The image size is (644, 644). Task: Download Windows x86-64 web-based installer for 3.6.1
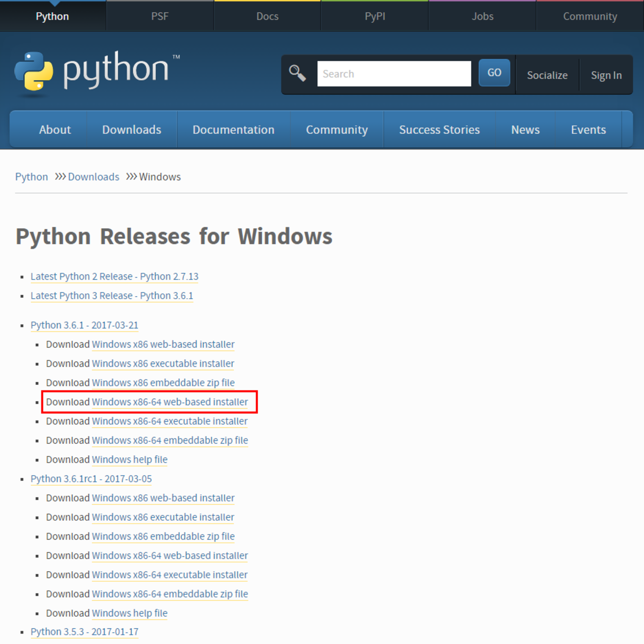pyautogui.click(x=169, y=402)
